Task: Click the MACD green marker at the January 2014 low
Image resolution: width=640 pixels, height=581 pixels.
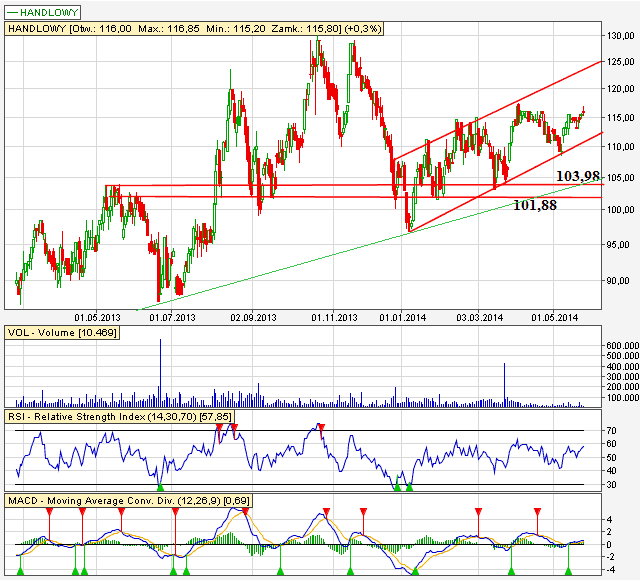Action: [416, 571]
